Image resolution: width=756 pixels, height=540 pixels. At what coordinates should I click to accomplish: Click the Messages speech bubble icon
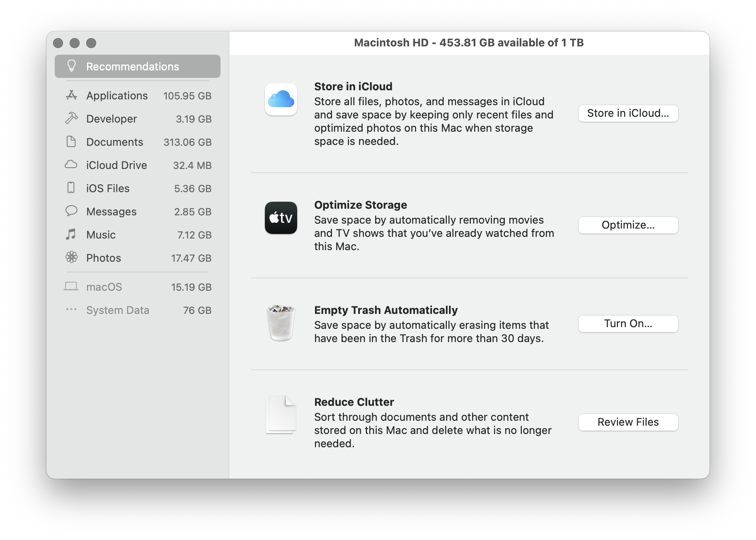pyautogui.click(x=71, y=211)
